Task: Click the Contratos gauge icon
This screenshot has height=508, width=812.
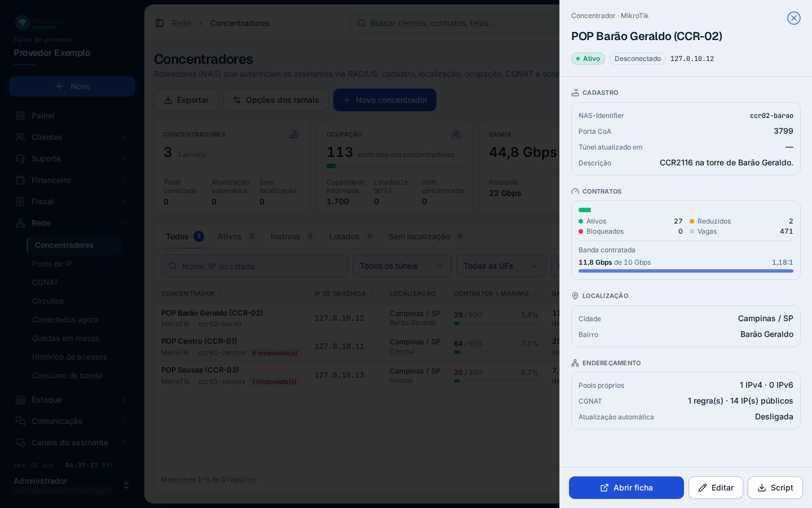Action: point(575,191)
